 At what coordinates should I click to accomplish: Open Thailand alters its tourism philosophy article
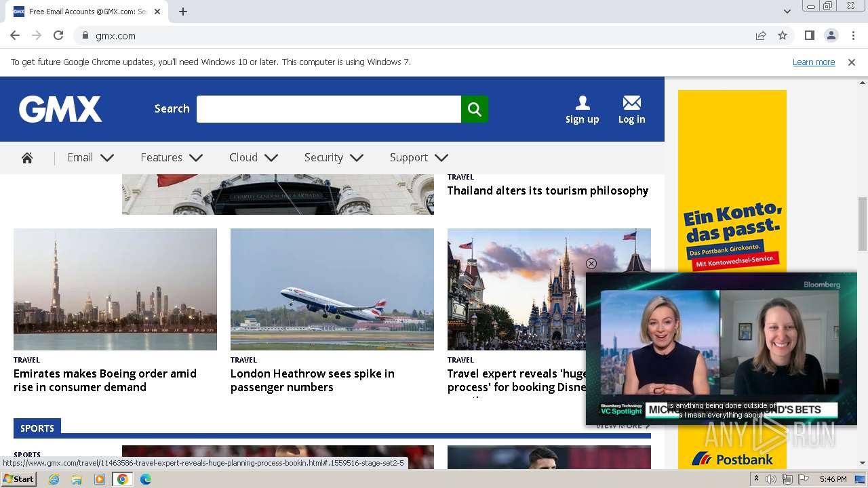pyautogui.click(x=548, y=191)
